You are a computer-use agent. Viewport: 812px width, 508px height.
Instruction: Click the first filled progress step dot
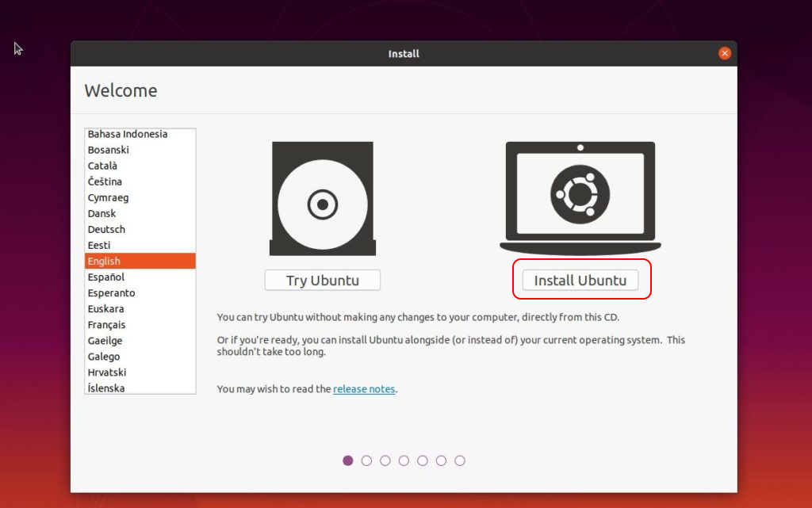[x=348, y=460]
